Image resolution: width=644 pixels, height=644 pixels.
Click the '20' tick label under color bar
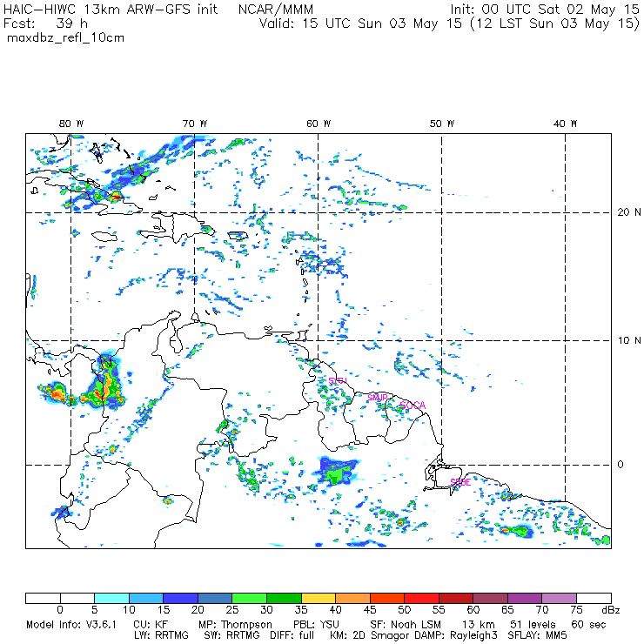[x=198, y=610]
